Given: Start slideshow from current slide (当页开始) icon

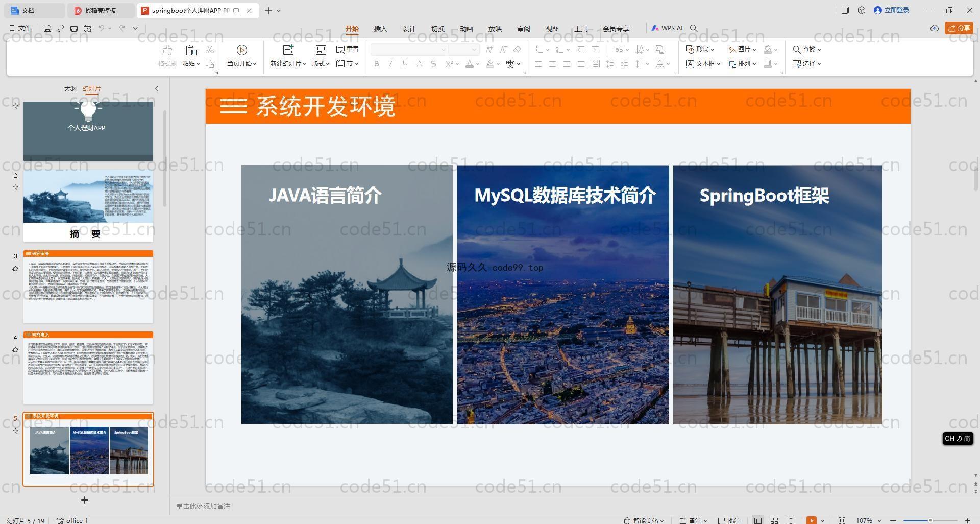Looking at the screenshot, I should tap(242, 50).
